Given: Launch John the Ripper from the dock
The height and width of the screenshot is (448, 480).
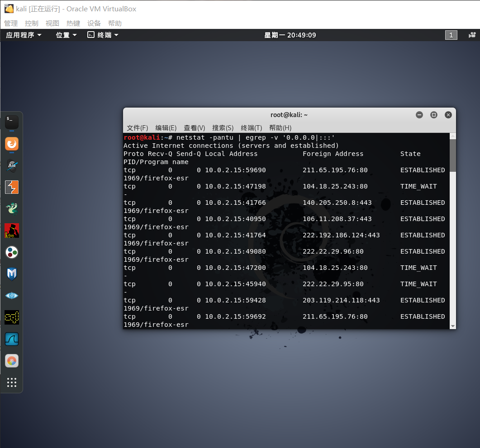Looking at the screenshot, I should 11,231.
